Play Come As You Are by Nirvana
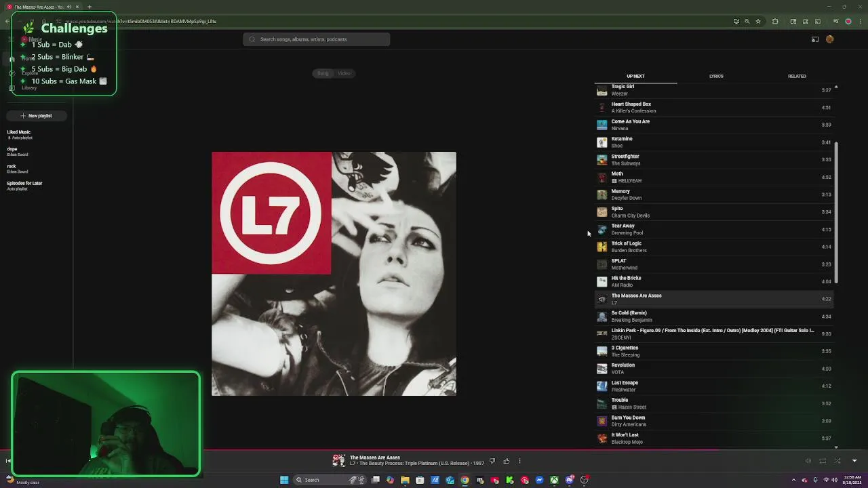868x488 pixels. pyautogui.click(x=714, y=125)
